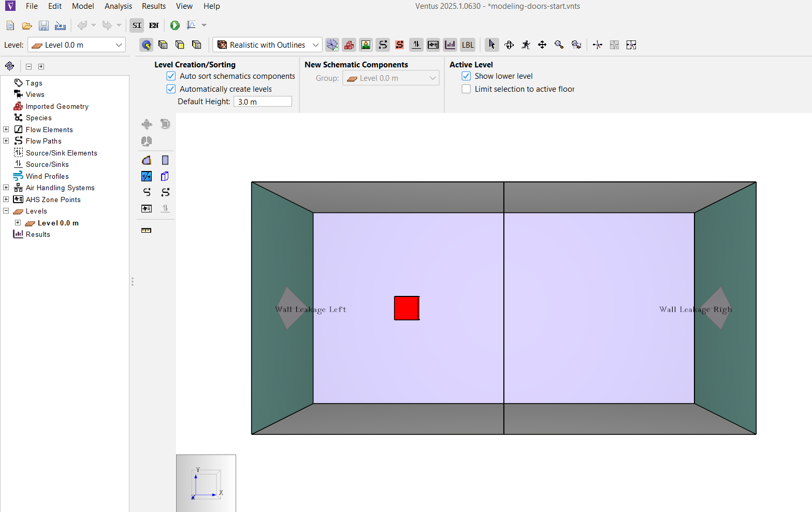Click the reset view globe icon

tap(147, 45)
